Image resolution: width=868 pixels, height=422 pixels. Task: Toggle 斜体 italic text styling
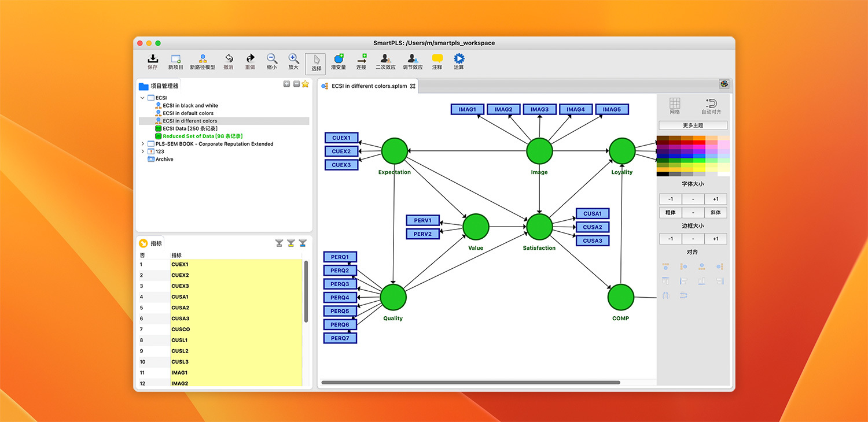716,212
